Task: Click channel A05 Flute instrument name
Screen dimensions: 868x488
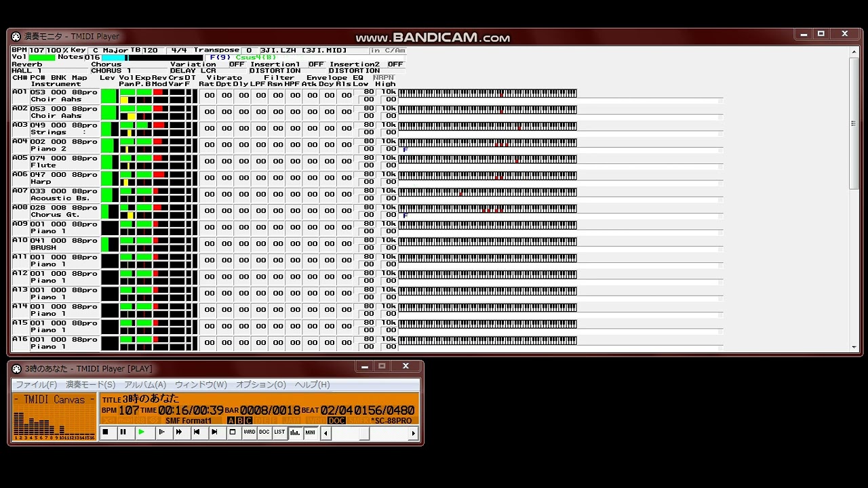Action: click(x=43, y=165)
